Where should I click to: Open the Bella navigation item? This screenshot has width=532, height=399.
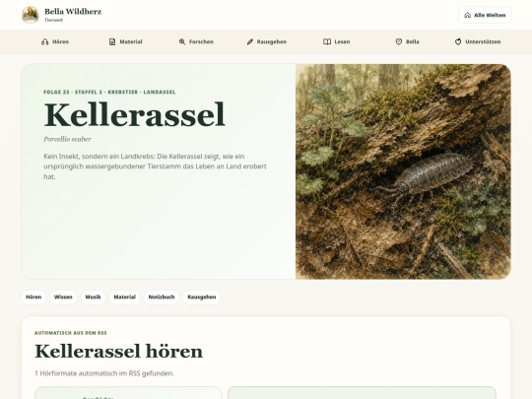coord(408,41)
